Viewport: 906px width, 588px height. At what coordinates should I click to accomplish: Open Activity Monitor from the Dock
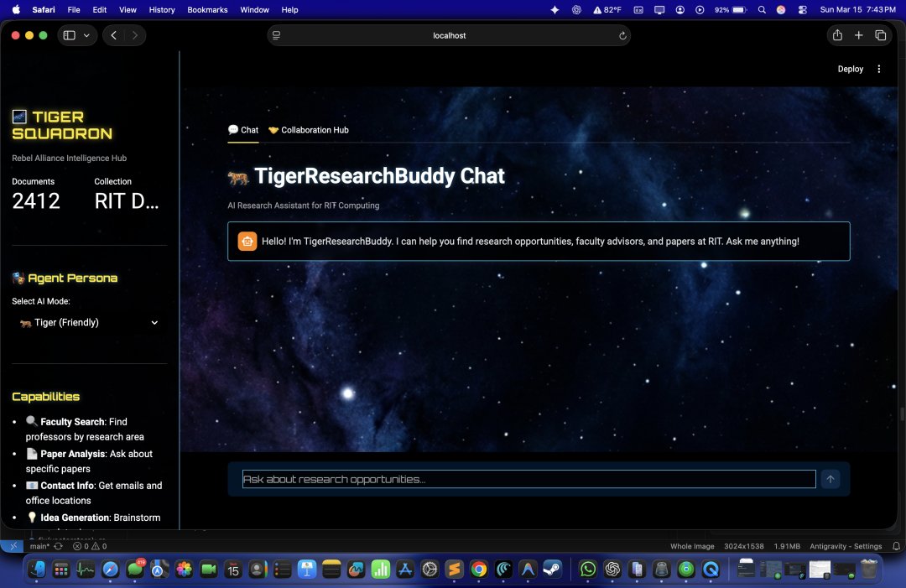(x=86, y=570)
